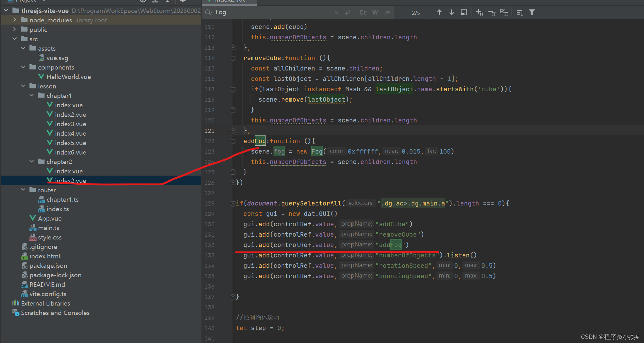Screen dimensions: 644x343
Task: Select all occurrences icon
Action: tap(504, 12)
